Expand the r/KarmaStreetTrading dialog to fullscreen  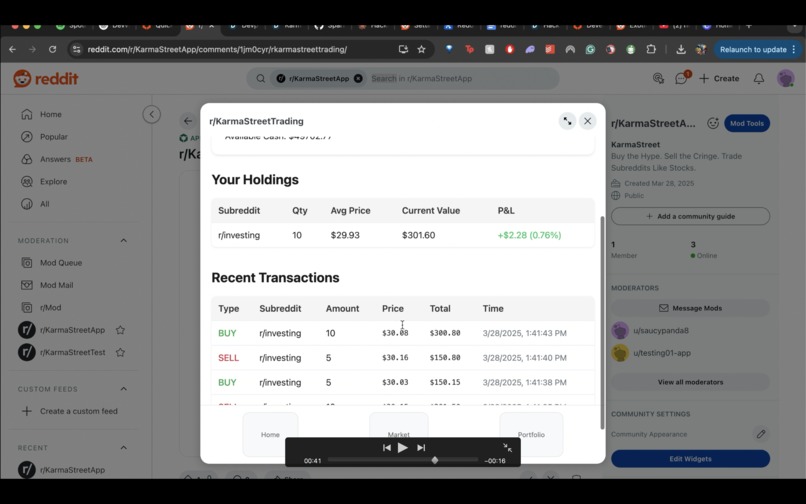(x=567, y=121)
